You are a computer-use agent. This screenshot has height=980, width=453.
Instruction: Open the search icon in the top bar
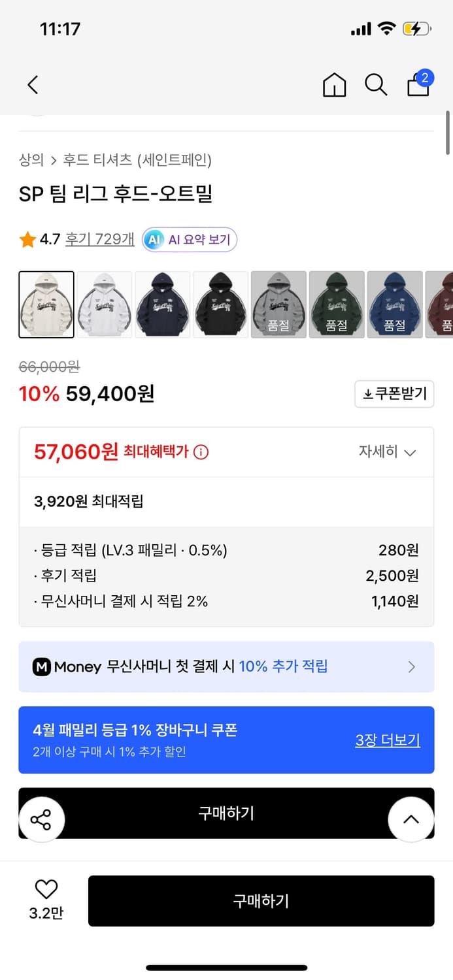(376, 85)
